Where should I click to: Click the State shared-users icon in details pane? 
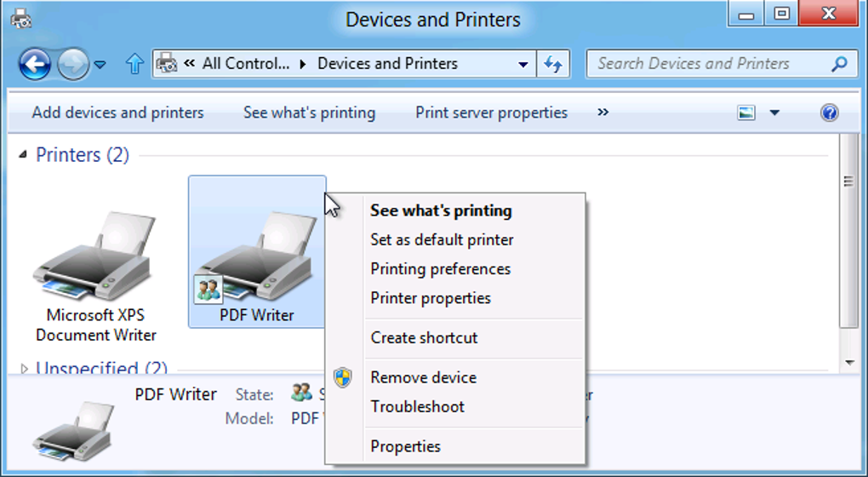coord(302,393)
